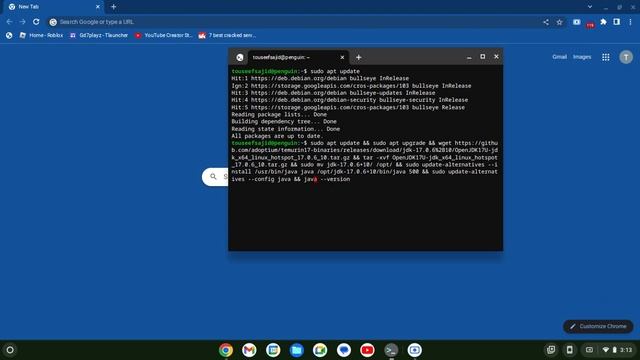
Task: Toggle the Chrome side panel
Action: 617,22
